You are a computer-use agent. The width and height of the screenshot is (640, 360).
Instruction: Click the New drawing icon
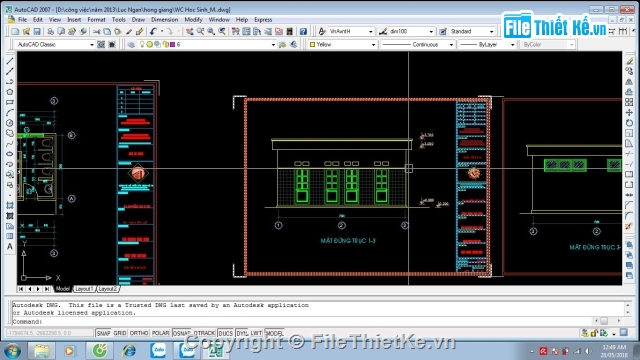coord(16,31)
